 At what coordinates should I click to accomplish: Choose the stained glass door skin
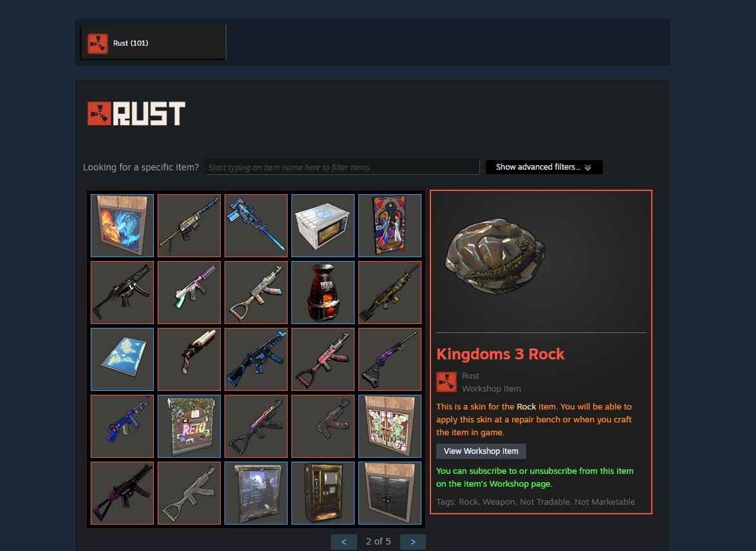point(389,426)
